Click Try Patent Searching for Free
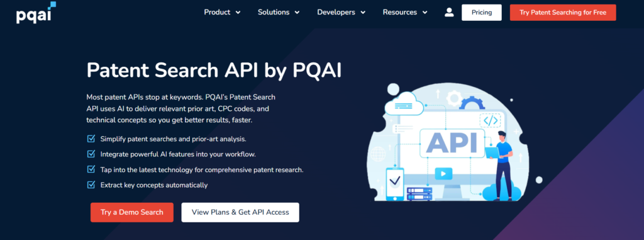The height and width of the screenshot is (240, 644). [563, 13]
